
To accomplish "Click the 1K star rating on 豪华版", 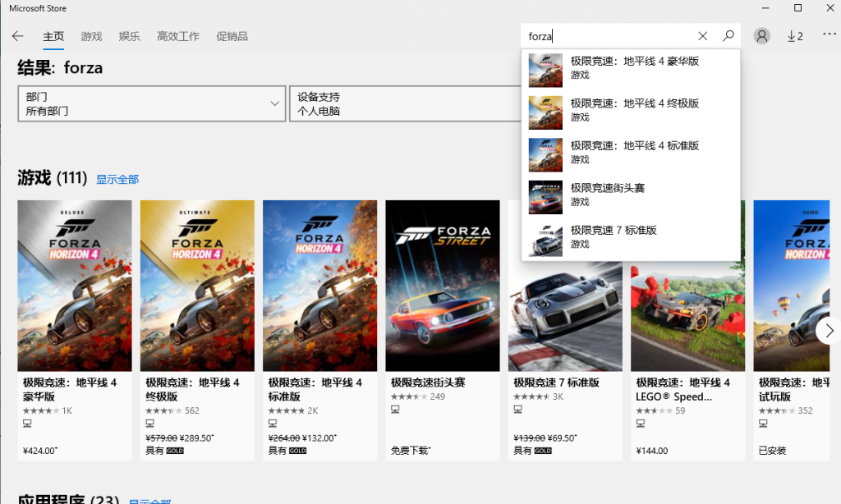I will pyautogui.click(x=47, y=410).
